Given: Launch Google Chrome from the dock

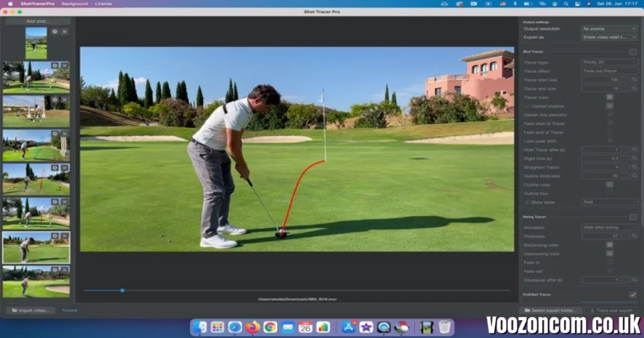Looking at the screenshot, I should (270, 327).
